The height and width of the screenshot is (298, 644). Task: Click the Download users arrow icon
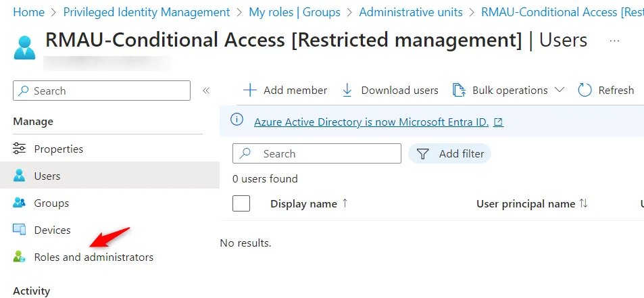pyautogui.click(x=347, y=91)
